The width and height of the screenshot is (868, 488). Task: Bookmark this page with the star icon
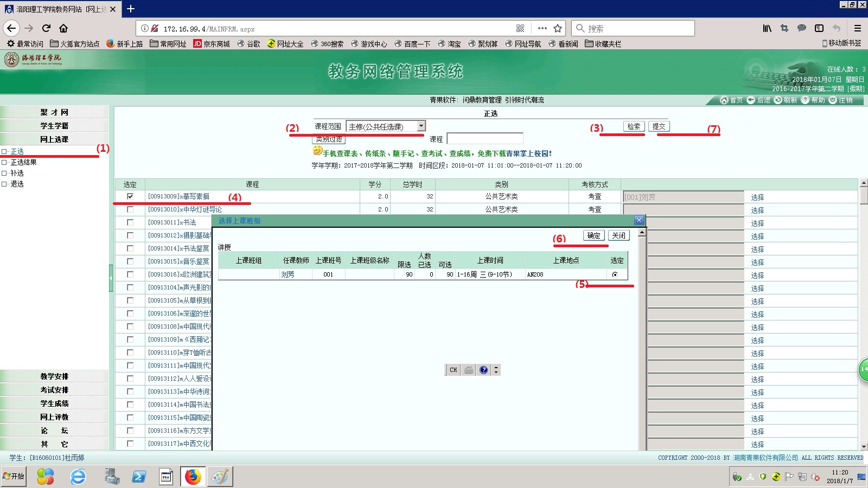(558, 28)
